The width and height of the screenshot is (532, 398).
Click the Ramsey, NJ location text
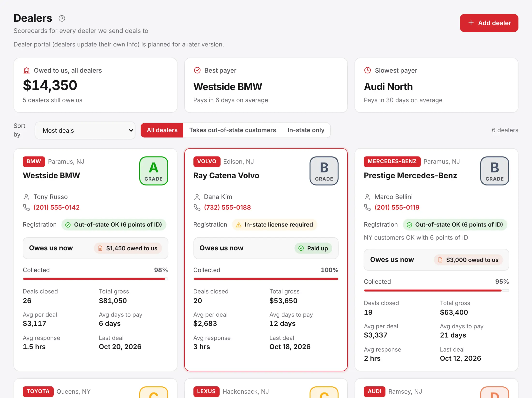click(405, 391)
